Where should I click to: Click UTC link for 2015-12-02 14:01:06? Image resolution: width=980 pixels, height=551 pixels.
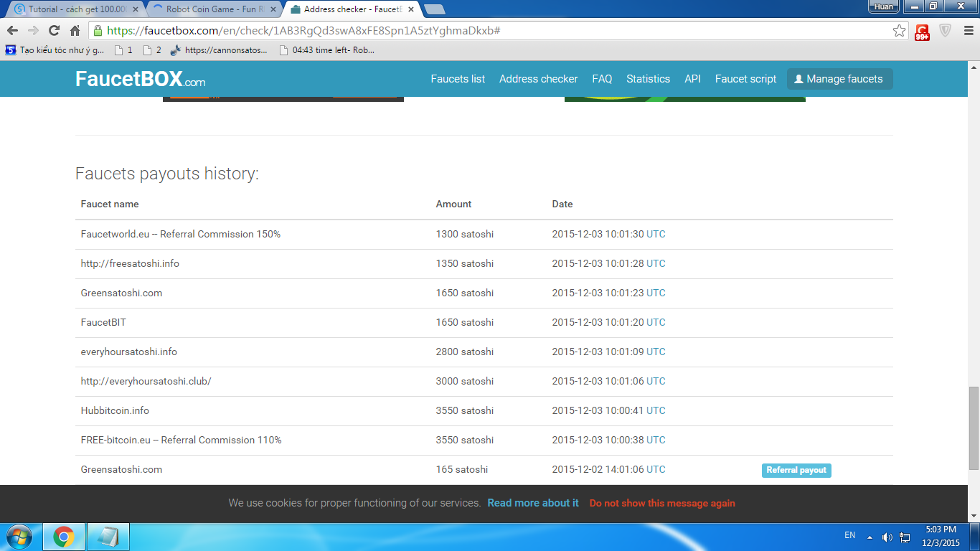tap(656, 469)
